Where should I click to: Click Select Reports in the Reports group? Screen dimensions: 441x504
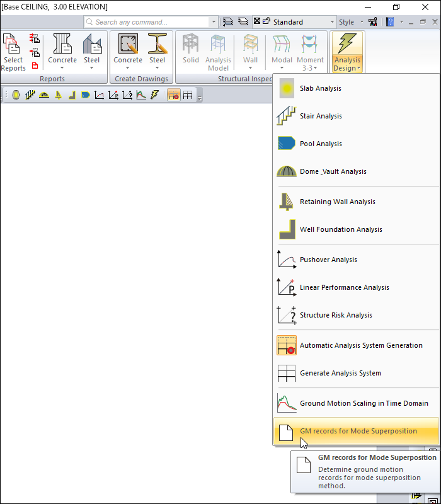pos(13,52)
